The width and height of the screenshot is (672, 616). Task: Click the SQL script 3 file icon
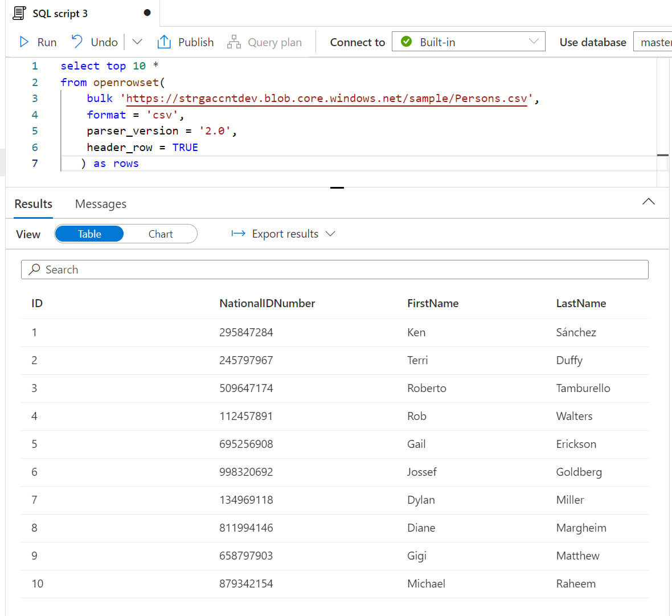tap(19, 13)
